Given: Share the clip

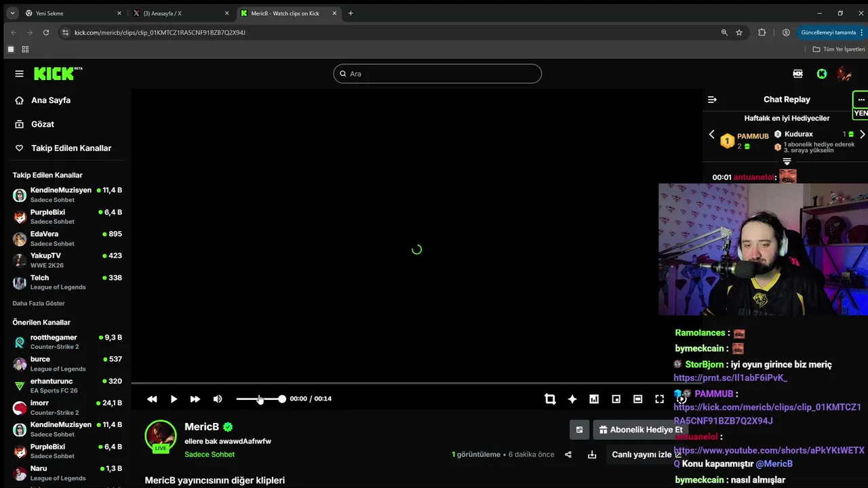Looking at the screenshot, I should coord(568,455).
